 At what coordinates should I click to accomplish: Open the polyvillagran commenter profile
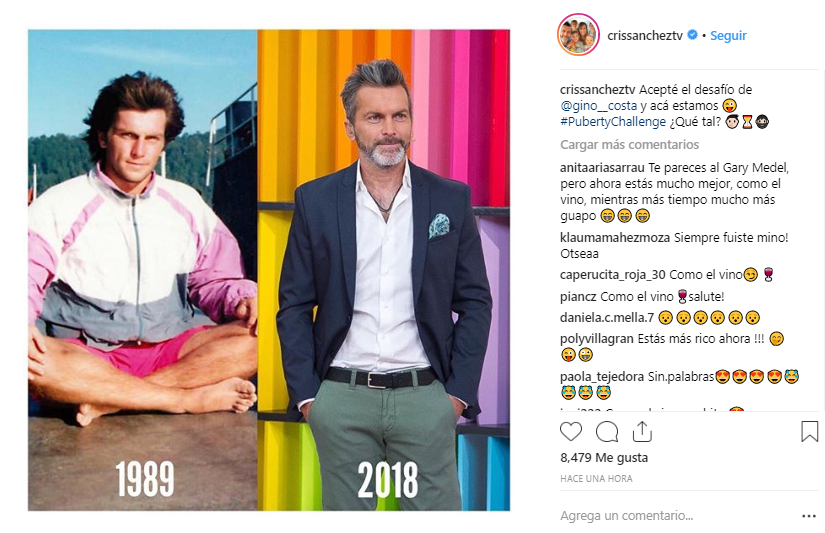[597, 338]
